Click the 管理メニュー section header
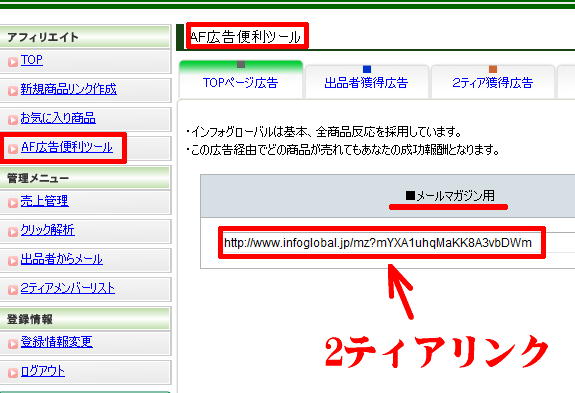 (85, 178)
